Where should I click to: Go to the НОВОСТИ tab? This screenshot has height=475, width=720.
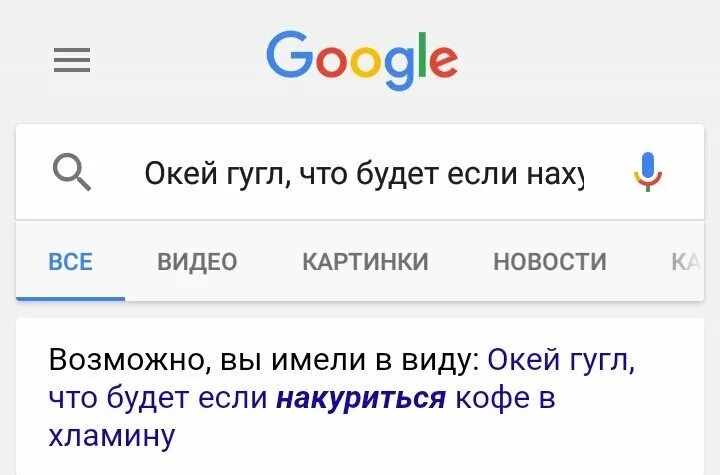click(550, 262)
